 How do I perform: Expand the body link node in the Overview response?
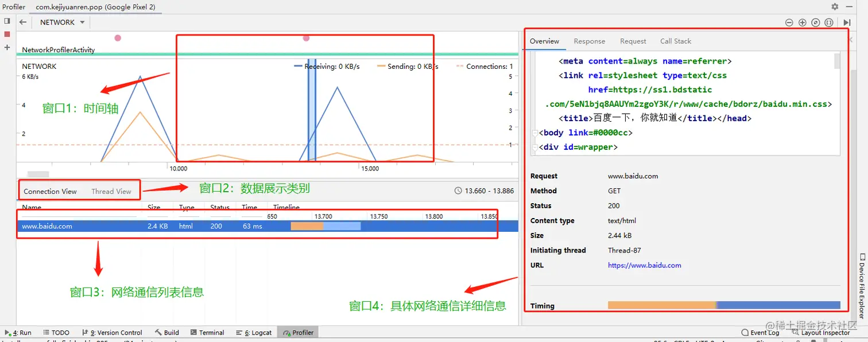535,133
